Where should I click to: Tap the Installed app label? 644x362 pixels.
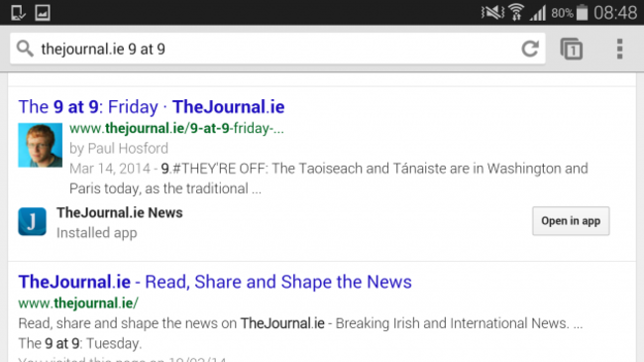(x=96, y=233)
